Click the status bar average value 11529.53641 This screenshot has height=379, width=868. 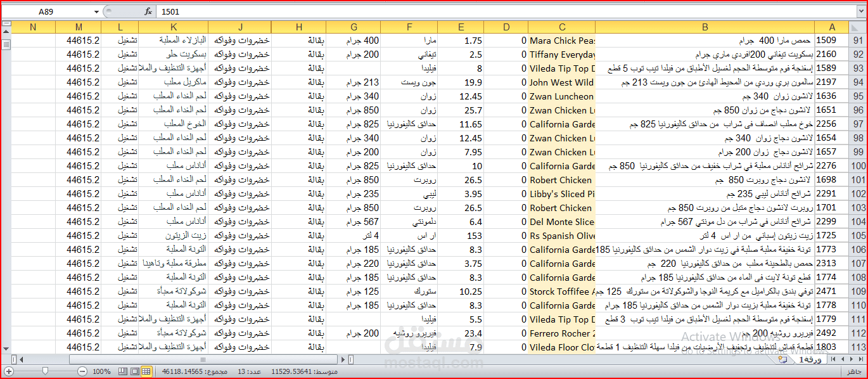[x=291, y=371]
